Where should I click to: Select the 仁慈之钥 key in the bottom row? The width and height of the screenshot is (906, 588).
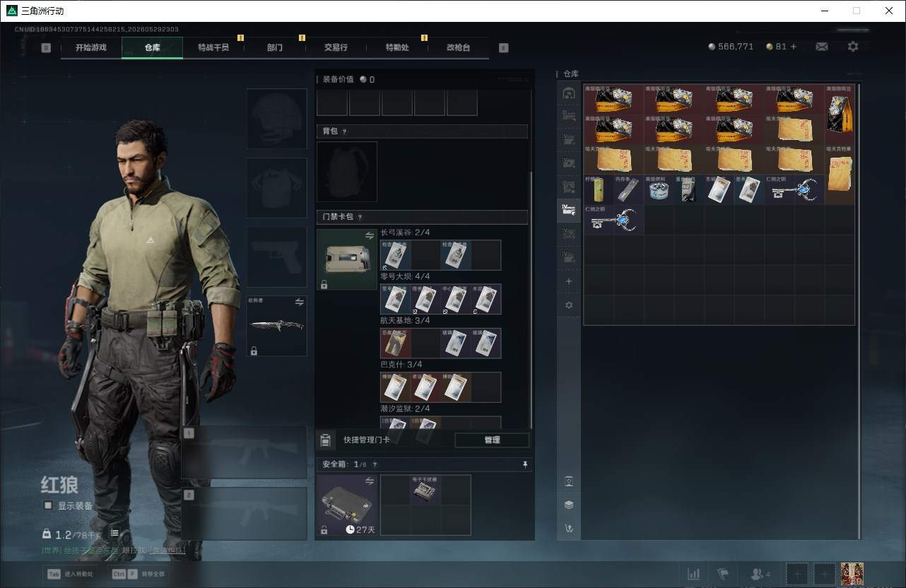click(614, 220)
